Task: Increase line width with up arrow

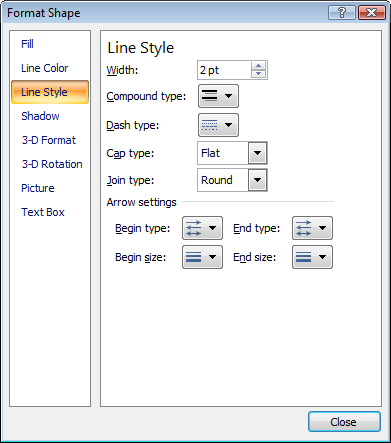Action: point(258,66)
